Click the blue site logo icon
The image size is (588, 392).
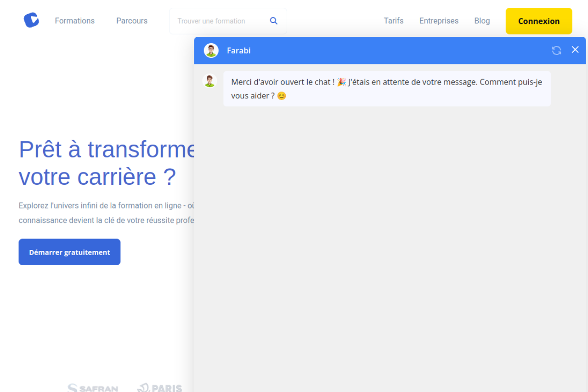(31, 20)
